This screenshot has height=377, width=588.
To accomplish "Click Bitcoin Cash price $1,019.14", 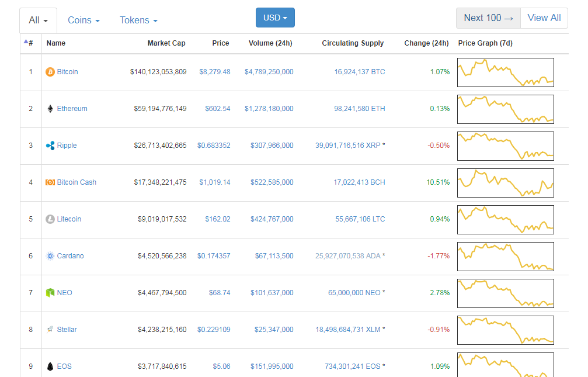I will [x=215, y=182].
